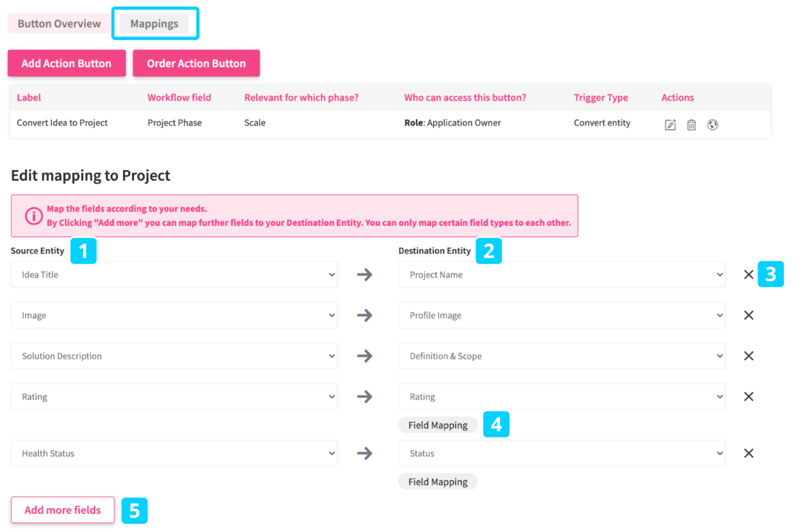The width and height of the screenshot is (803, 532).
Task: Click Add more fields
Action: tap(62, 510)
